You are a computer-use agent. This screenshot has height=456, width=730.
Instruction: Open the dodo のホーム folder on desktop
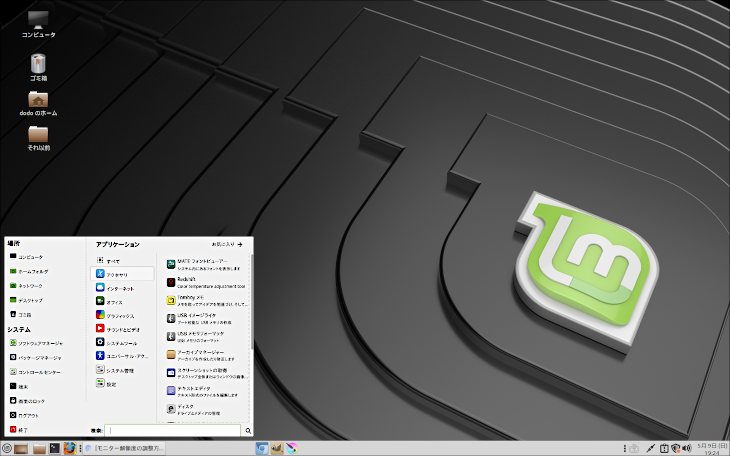tap(38, 103)
